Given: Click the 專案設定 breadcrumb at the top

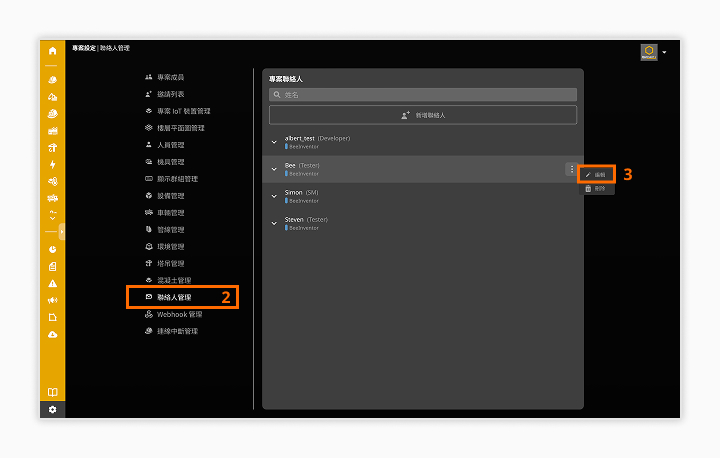Looking at the screenshot, I should click(x=84, y=48).
